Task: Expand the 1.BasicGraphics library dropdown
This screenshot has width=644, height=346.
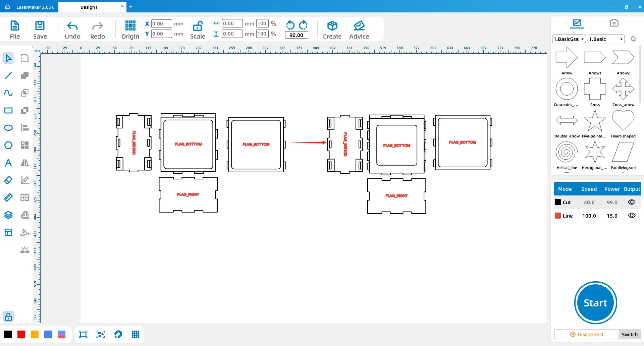Action: (569, 39)
